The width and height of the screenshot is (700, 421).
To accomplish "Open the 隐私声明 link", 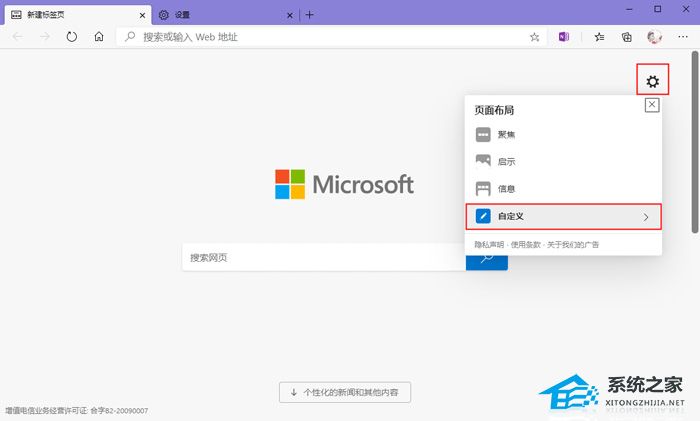I will tap(489, 245).
